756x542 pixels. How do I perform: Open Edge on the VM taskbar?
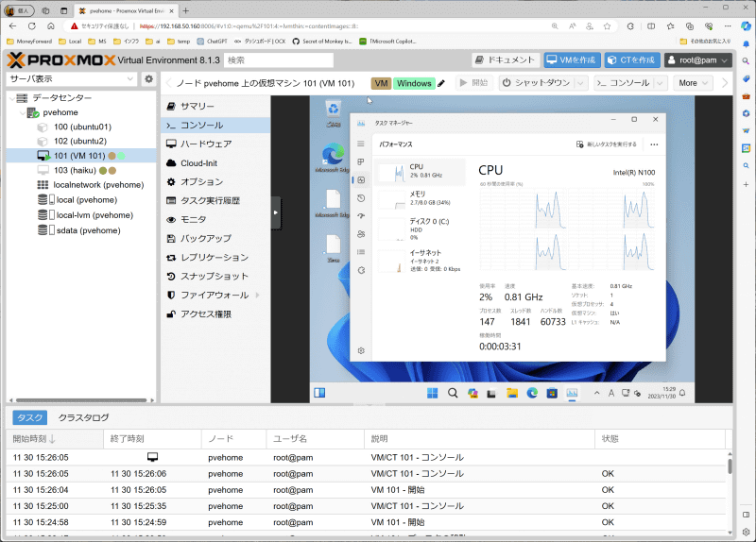532,393
